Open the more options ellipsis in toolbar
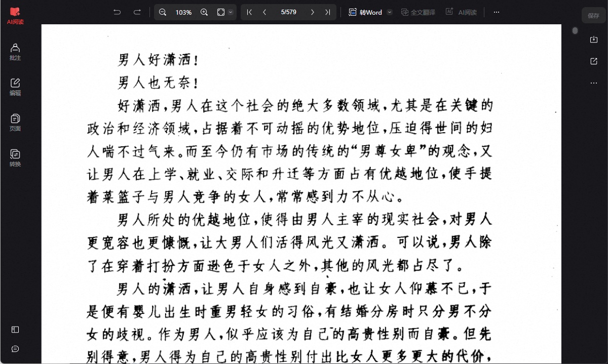The height and width of the screenshot is (364, 608). (x=497, y=12)
